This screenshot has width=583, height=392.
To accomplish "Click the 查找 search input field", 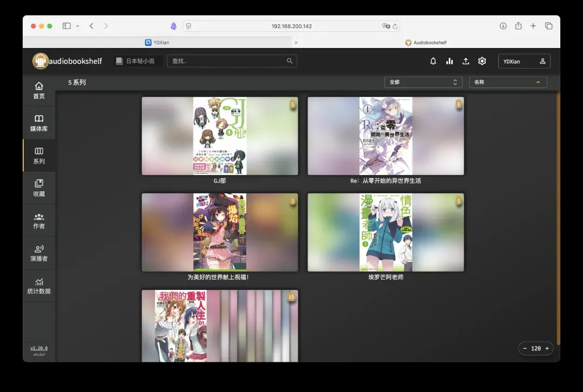I will point(227,61).
